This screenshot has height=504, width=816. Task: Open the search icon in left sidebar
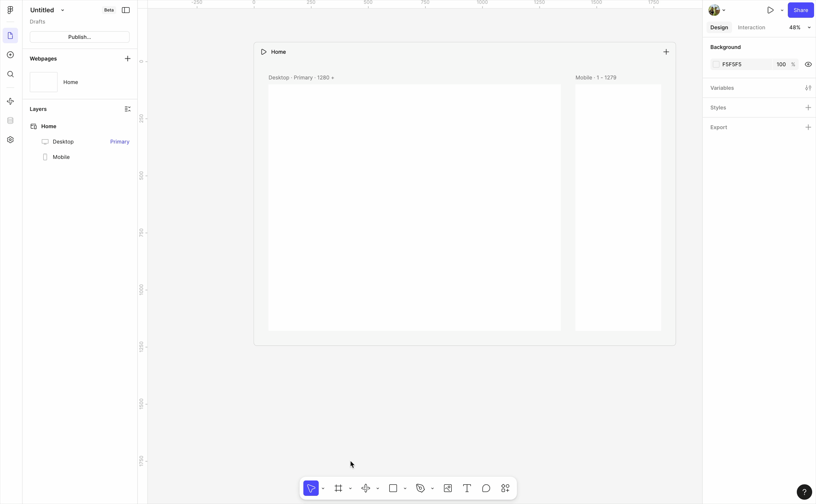(x=11, y=74)
